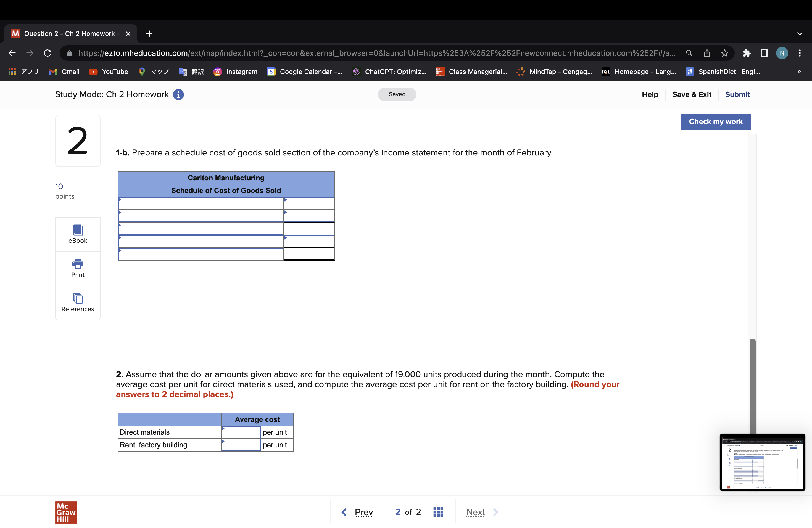The height and width of the screenshot is (528, 812).
Task: Click the page vertical scrollbar thumb
Action: pos(752,386)
